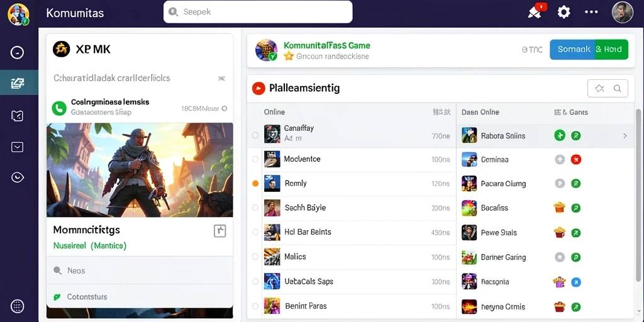Click the KomunnitalFasS Game avatar
Screen dimensions: 644x322
(266, 50)
